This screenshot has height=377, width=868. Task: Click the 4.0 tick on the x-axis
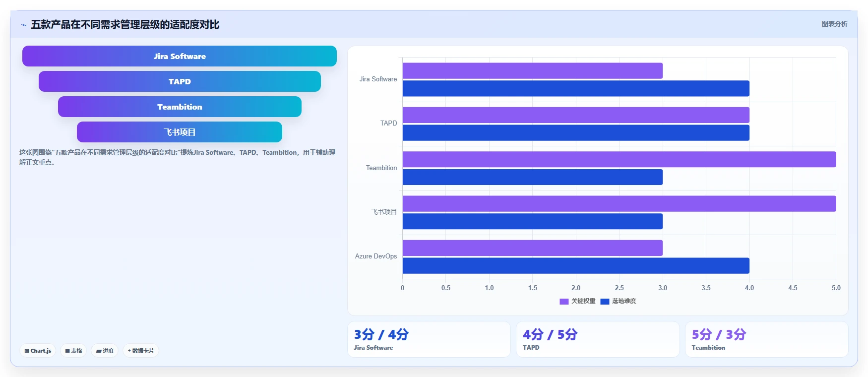[x=749, y=288]
